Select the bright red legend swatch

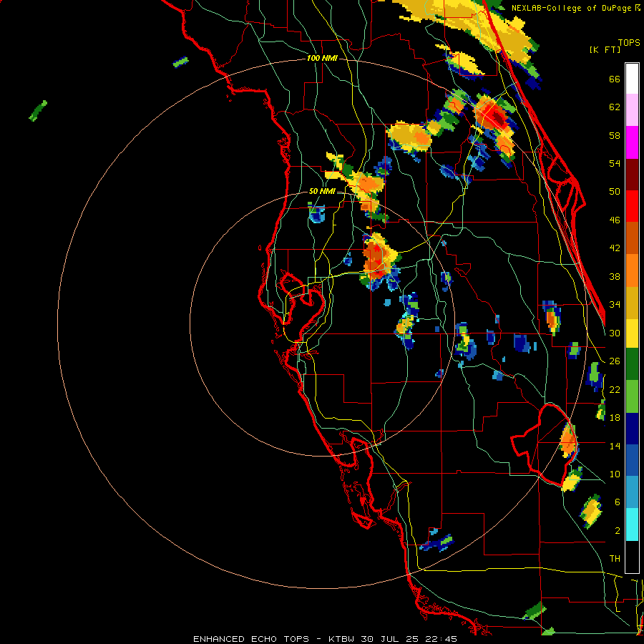[632, 206]
